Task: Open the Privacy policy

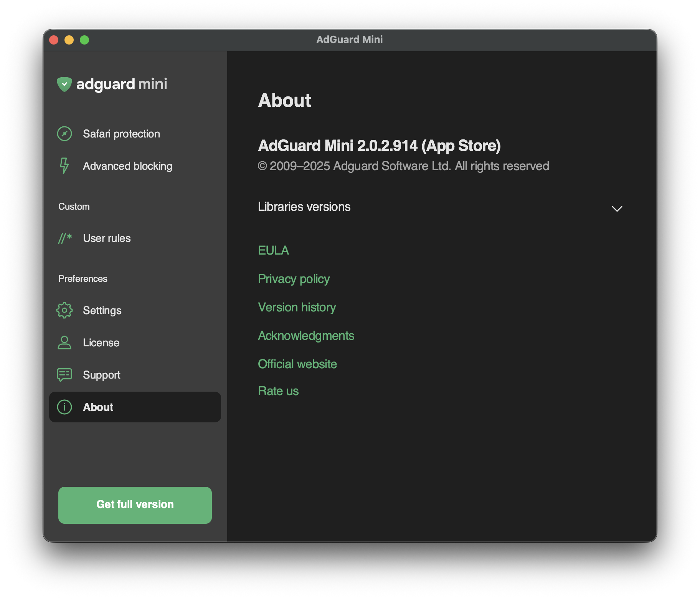Action: click(294, 279)
